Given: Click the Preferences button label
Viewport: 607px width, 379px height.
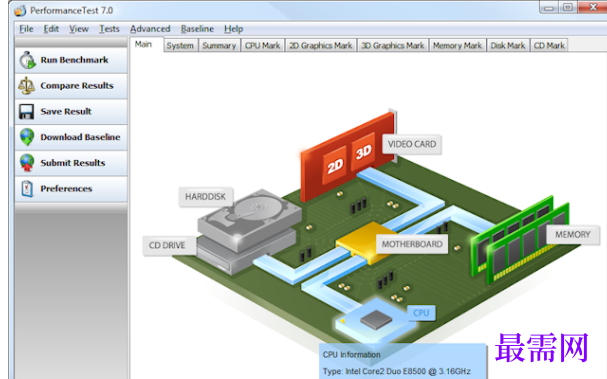Looking at the screenshot, I should (x=66, y=189).
